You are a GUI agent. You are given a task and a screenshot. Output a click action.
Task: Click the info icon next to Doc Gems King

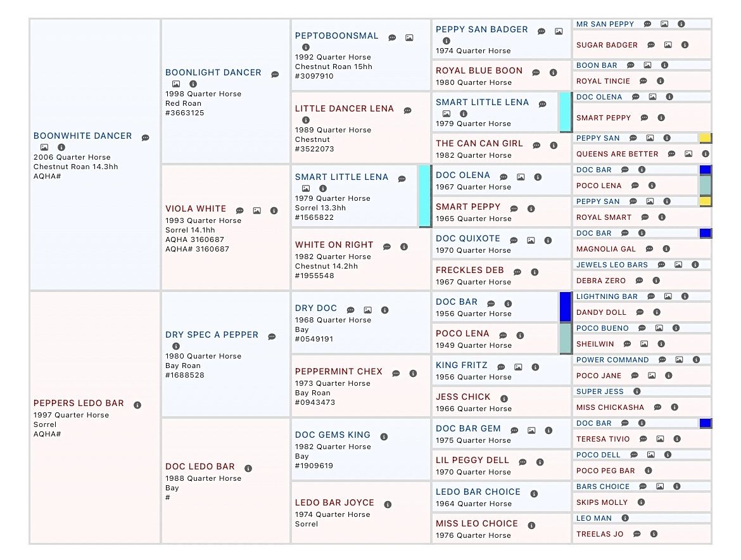coord(384,436)
